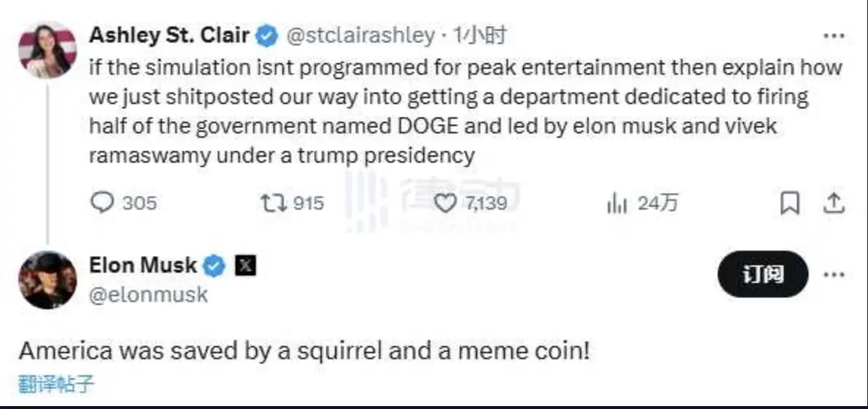Translate post via 翻译帖子 link

56,383
